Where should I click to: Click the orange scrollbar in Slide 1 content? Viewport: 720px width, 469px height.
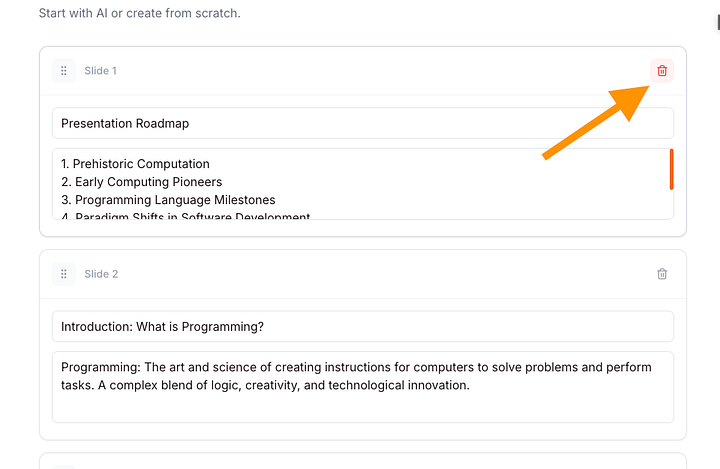[671, 169]
